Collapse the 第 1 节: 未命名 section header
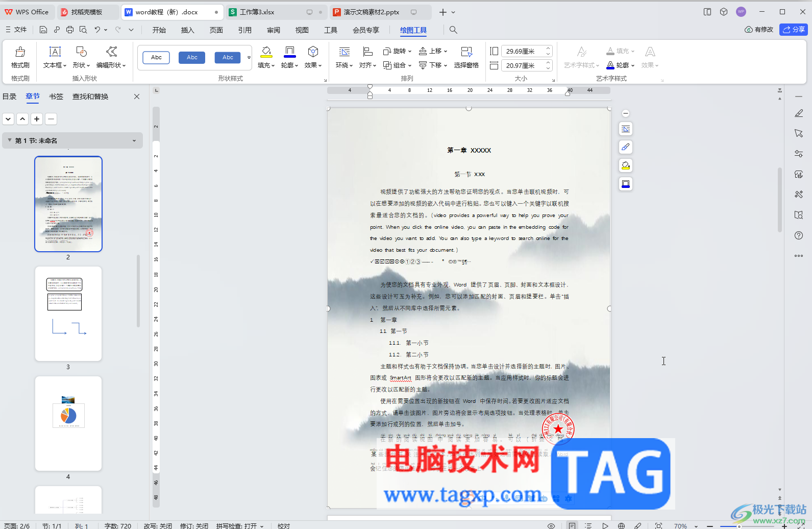Image resolution: width=812 pixels, height=529 pixels. click(9, 140)
